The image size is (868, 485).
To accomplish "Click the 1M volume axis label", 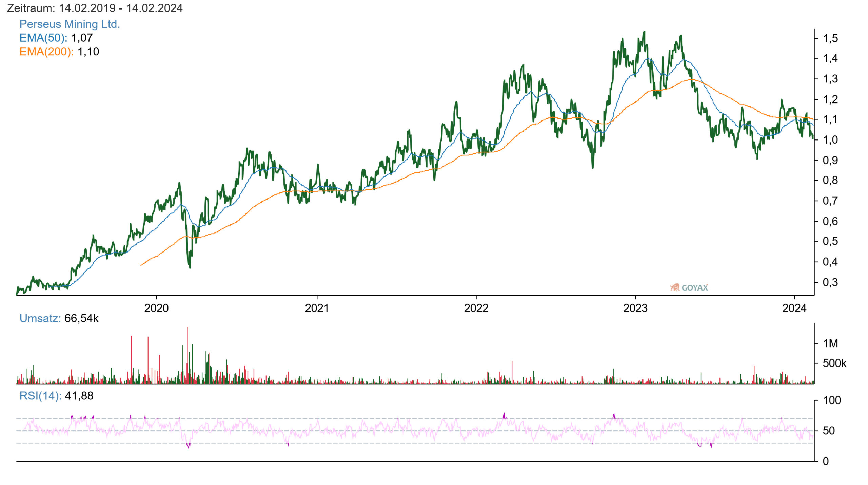I will point(830,343).
